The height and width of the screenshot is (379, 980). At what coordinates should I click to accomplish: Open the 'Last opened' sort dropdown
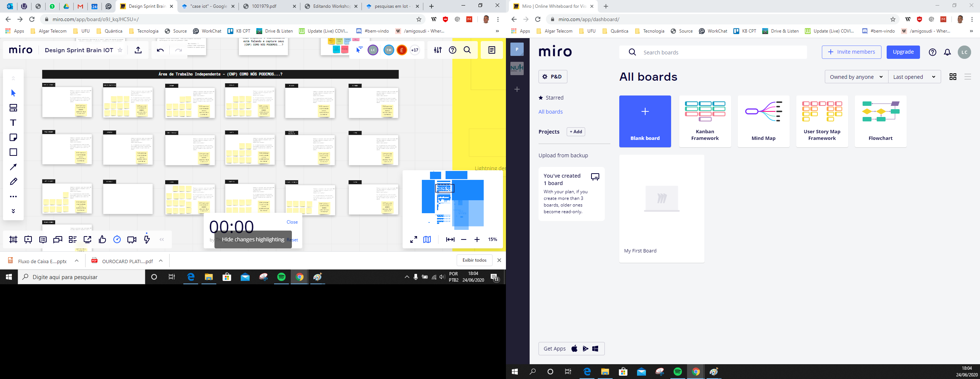(914, 77)
